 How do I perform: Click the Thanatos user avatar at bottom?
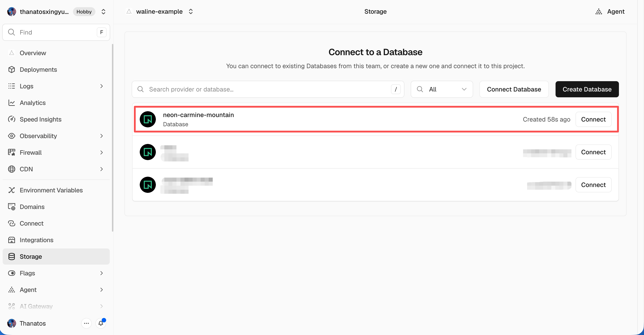coord(11,324)
